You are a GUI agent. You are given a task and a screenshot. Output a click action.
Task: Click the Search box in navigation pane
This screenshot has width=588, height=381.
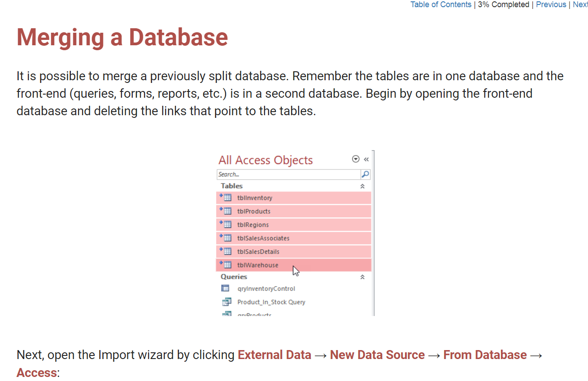[289, 174]
